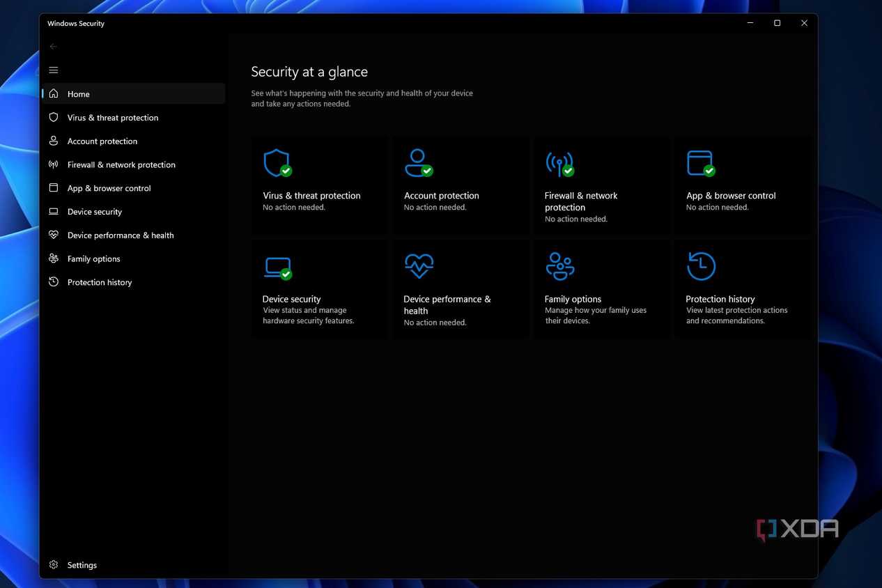The image size is (882, 588).
Task: Open Settings at bottom of sidebar
Action: (x=134, y=565)
